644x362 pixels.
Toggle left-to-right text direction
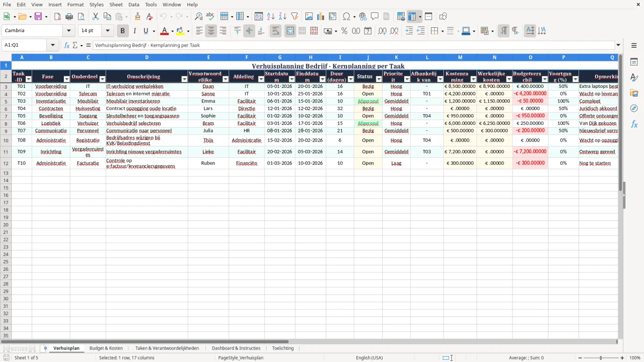pyautogui.click(x=503, y=31)
